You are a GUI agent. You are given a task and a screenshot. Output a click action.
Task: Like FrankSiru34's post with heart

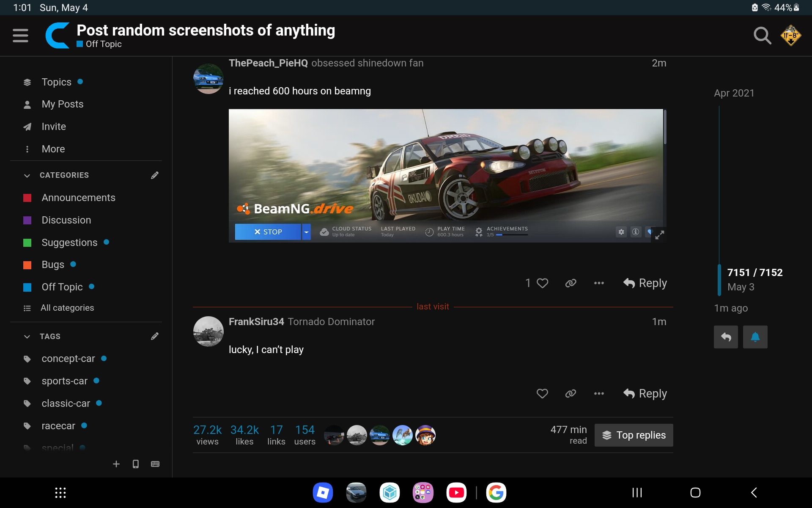point(542,394)
